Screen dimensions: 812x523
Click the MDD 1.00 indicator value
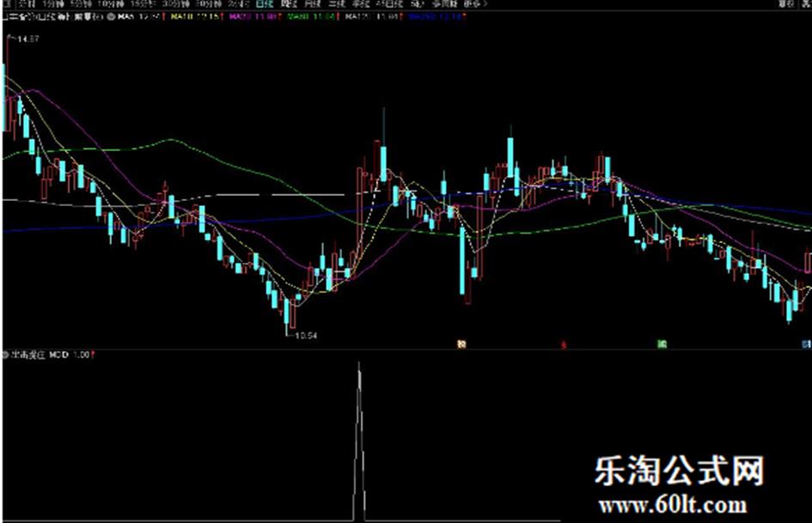click(70, 355)
